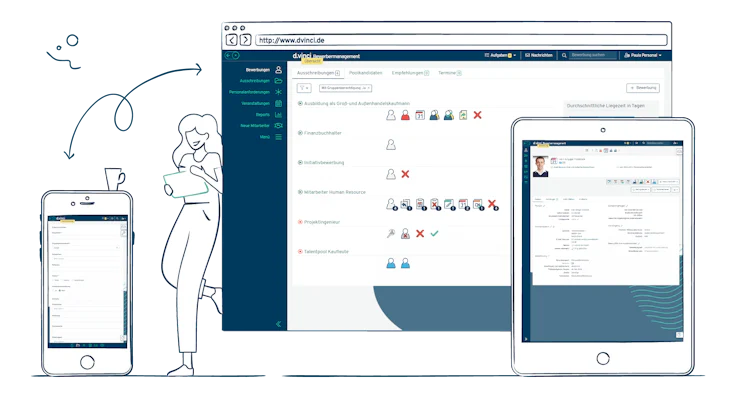Click pencil edit icon in Mitarbeiter Human Resource row
The height and width of the screenshot is (397, 736).
pos(449,204)
